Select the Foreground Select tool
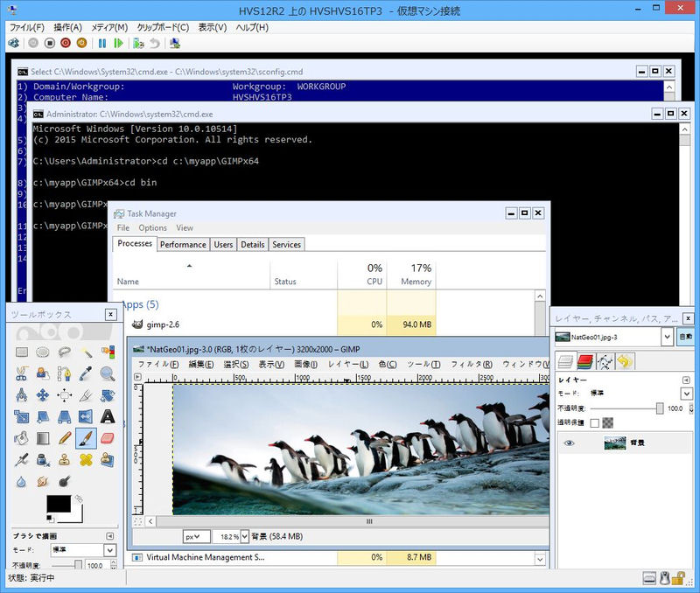This screenshot has height=593, width=700. 43,373
